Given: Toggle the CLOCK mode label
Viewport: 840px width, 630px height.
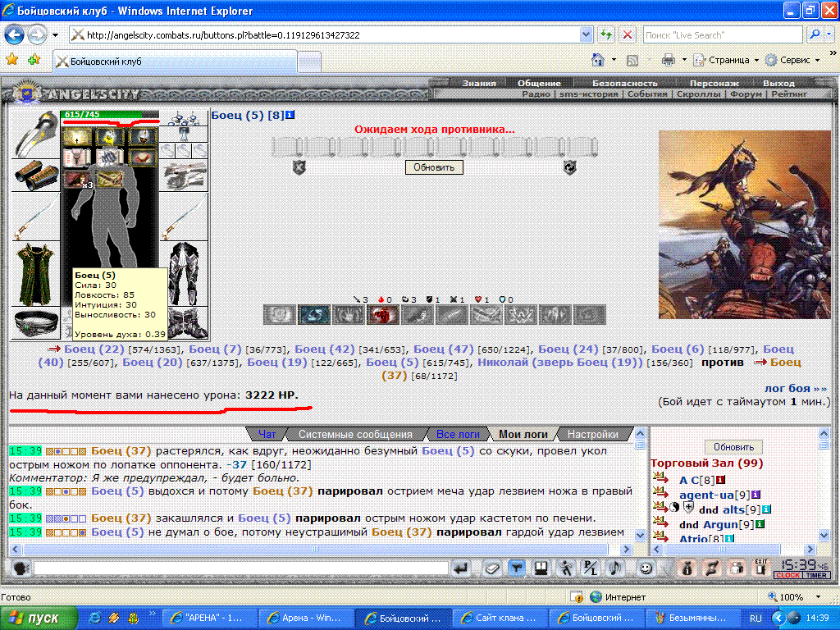Looking at the screenshot, I should pyautogui.click(x=787, y=575).
